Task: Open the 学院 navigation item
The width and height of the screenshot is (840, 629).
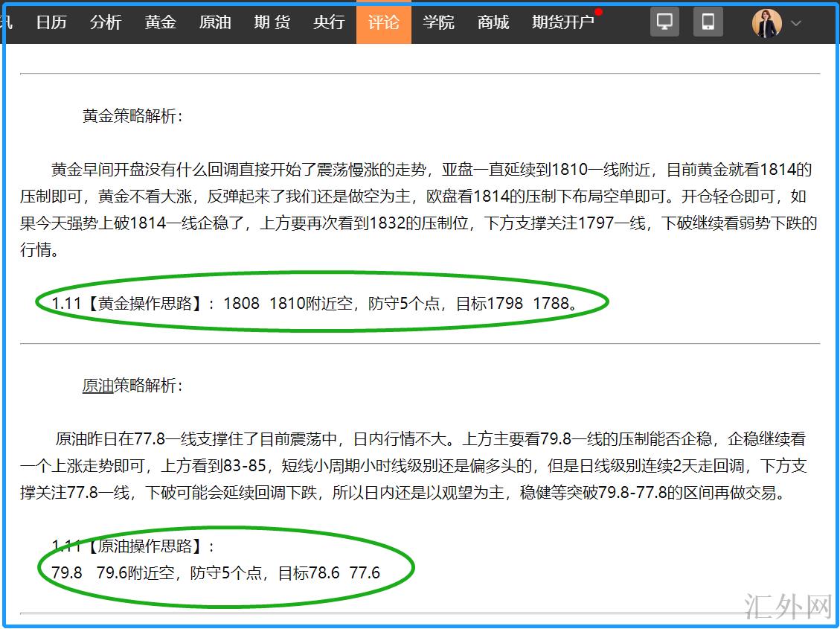Action: 438,22
